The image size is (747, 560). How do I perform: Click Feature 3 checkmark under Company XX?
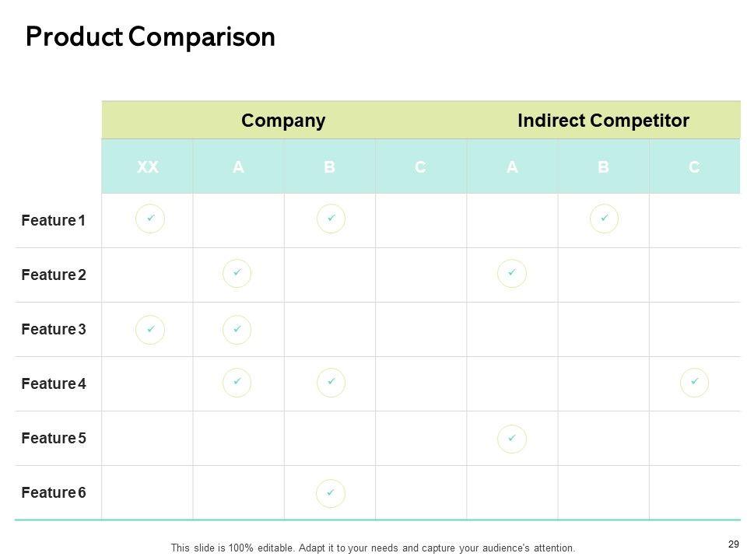tap(150, 329)
